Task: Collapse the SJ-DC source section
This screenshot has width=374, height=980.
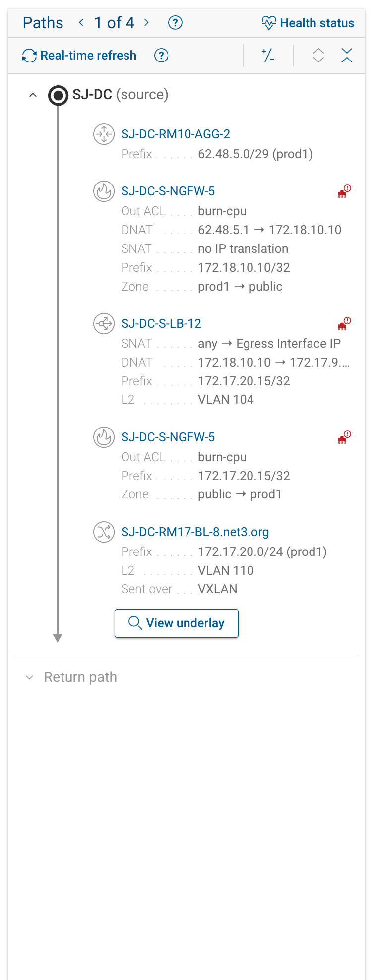Action: 33,95
